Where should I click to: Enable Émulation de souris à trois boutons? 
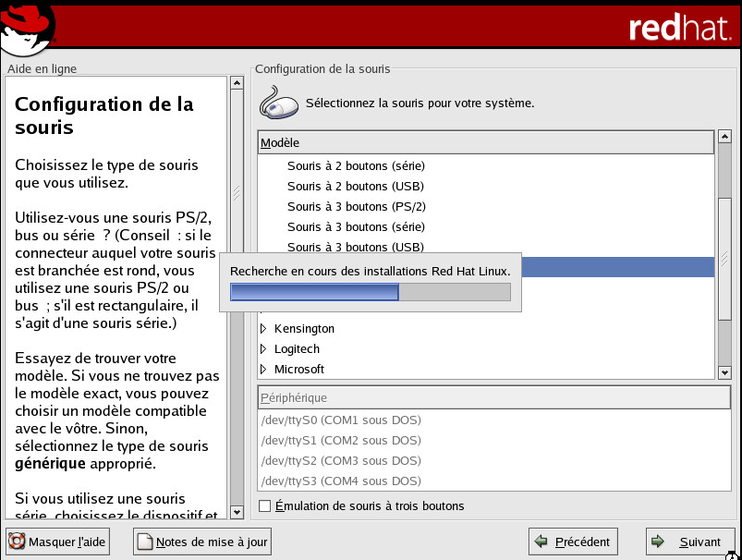click(265, 505)
